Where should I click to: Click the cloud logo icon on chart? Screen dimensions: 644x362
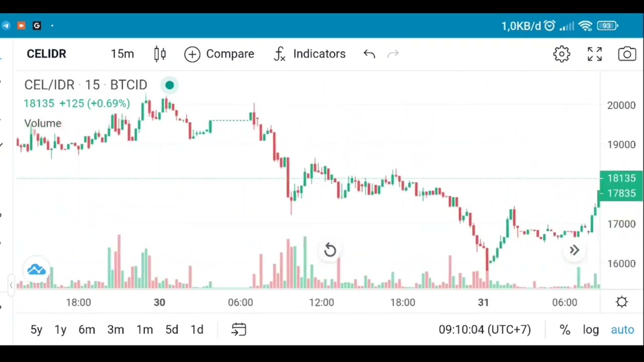click(x=36, y=270)
